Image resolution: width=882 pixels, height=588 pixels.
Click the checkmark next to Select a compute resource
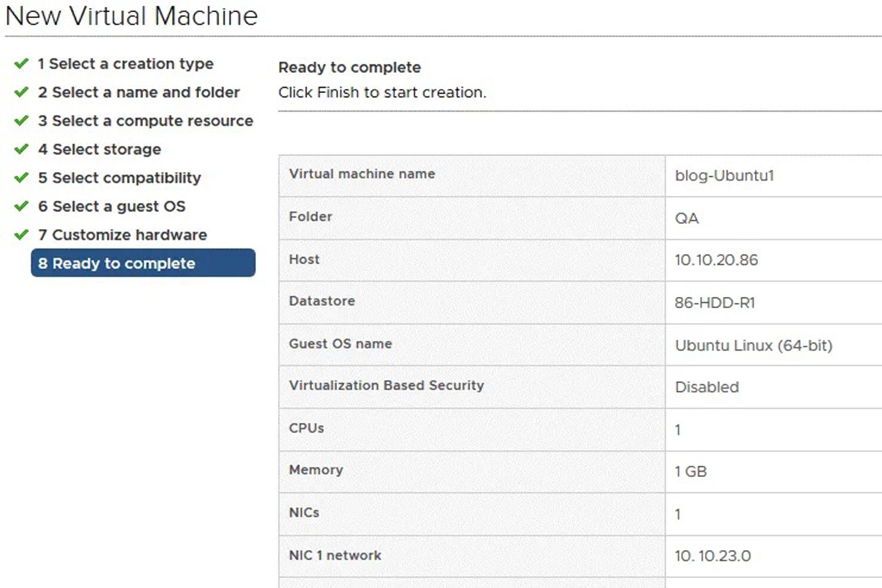pos(21,120)
